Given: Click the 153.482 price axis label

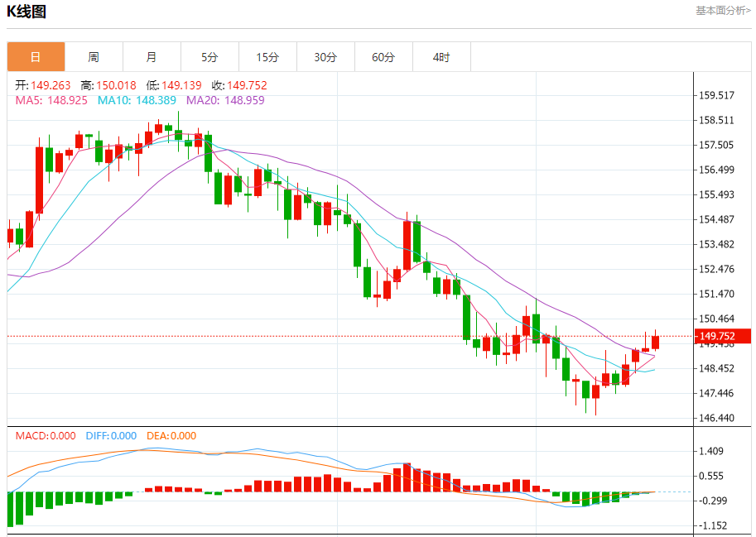Looking at the screenshot, I should point(716,244).
